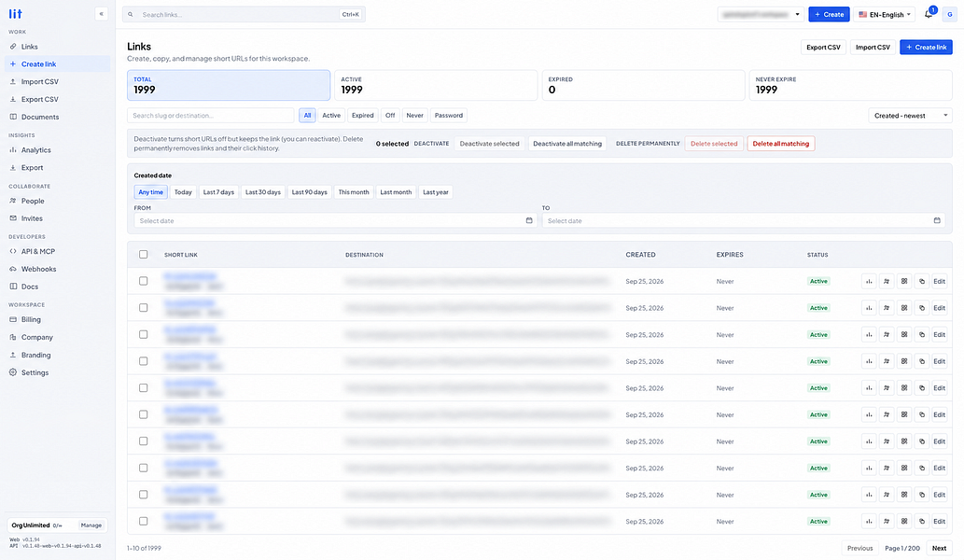Select the 'All' status filter chip

click(x=307, y=116)
